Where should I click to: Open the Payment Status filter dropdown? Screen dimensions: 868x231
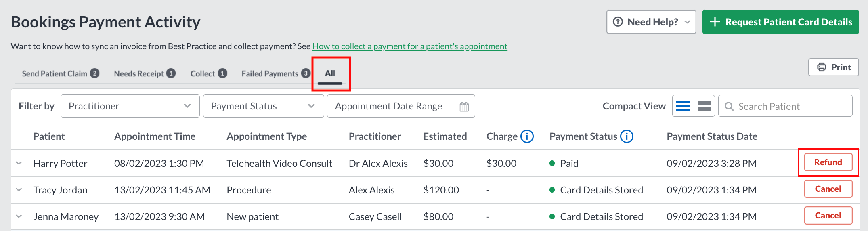[263, 106]
